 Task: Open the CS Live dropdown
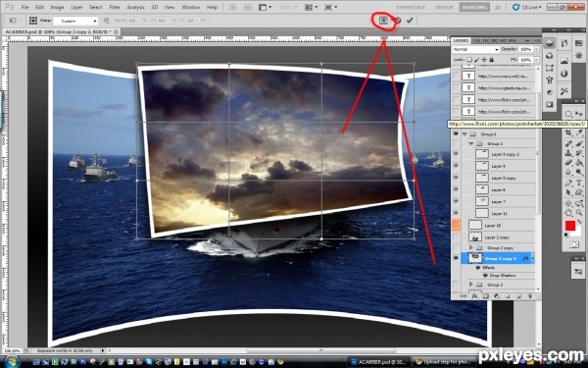526,7
